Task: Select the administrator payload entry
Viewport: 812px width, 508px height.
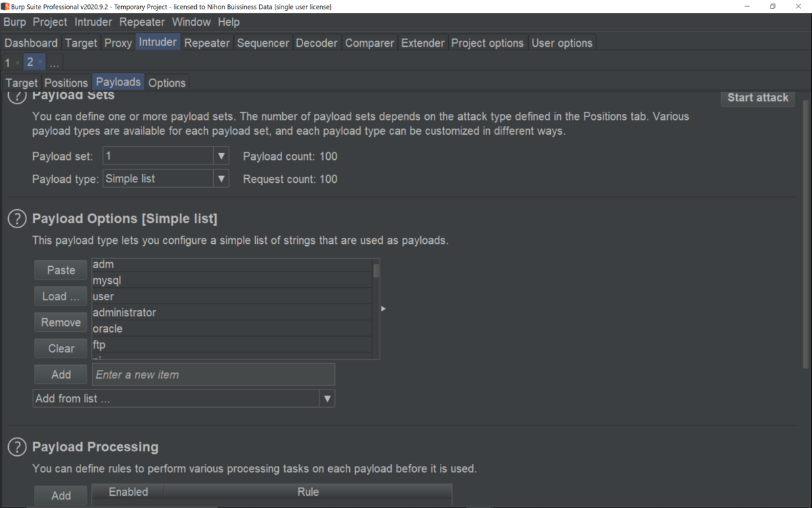Action: pos(232,312)
